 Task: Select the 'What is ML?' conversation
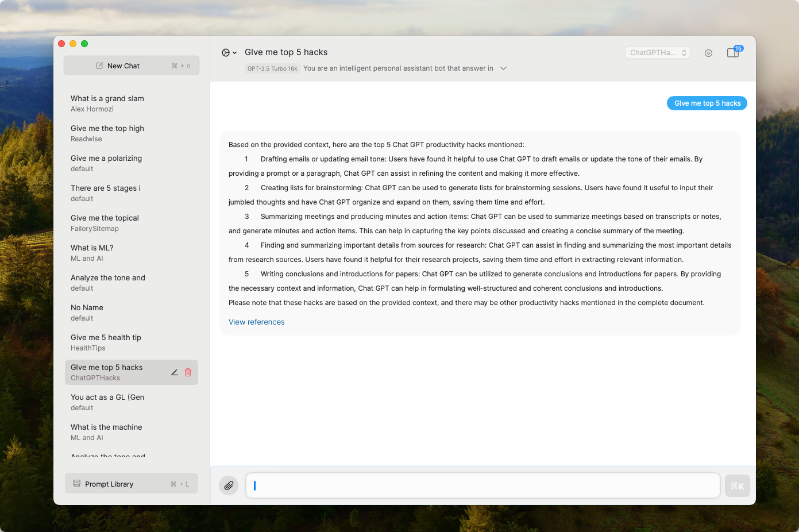click(x=92, y=253)
